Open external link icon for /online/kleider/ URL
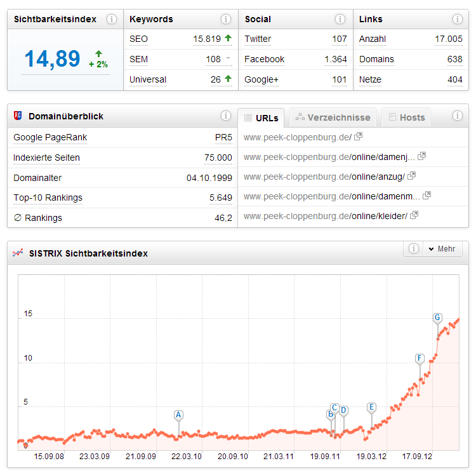476x475 pixels. pos(414,216)
